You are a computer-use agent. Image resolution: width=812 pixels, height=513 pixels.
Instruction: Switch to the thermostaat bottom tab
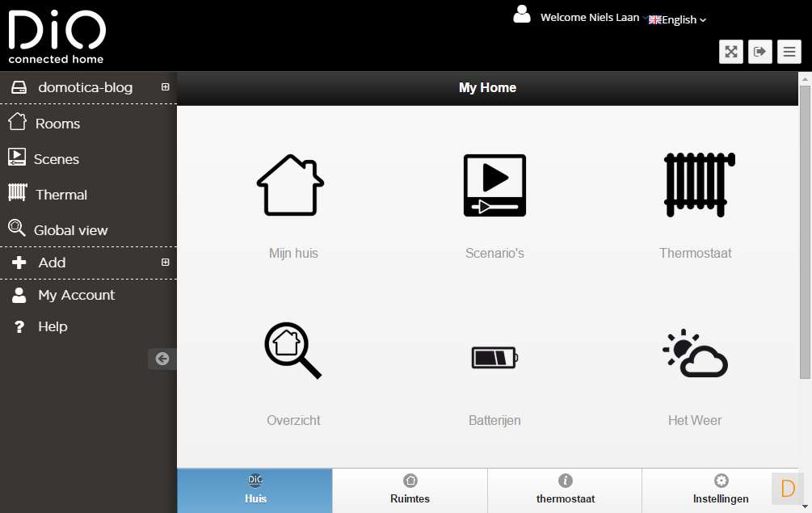[565, 490]
